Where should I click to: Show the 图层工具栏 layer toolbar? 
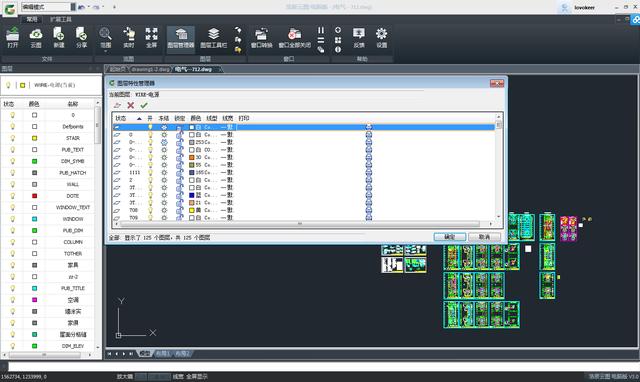point(213,38)
